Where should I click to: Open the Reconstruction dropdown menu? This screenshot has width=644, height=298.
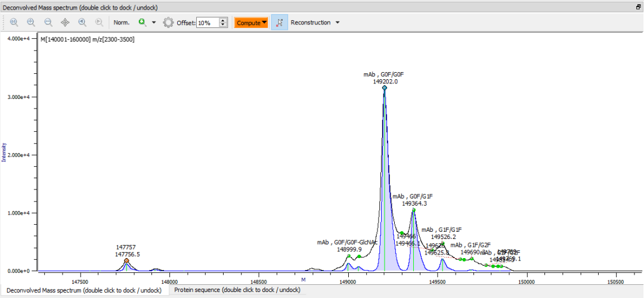[315, 23]
